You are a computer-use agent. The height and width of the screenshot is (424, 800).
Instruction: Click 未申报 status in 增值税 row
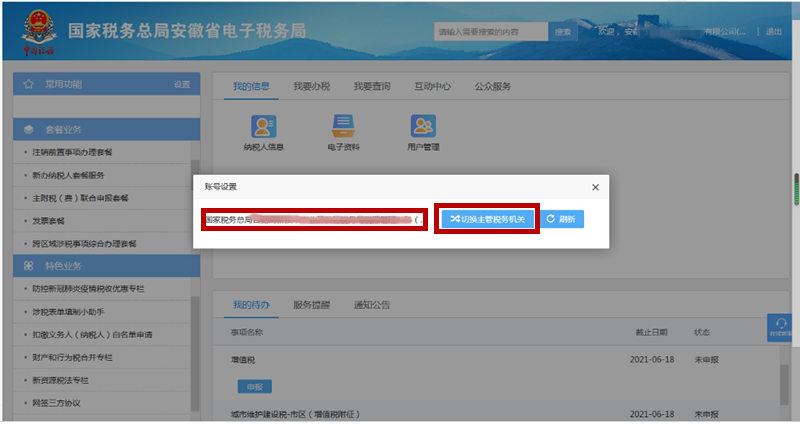point(706,360)
